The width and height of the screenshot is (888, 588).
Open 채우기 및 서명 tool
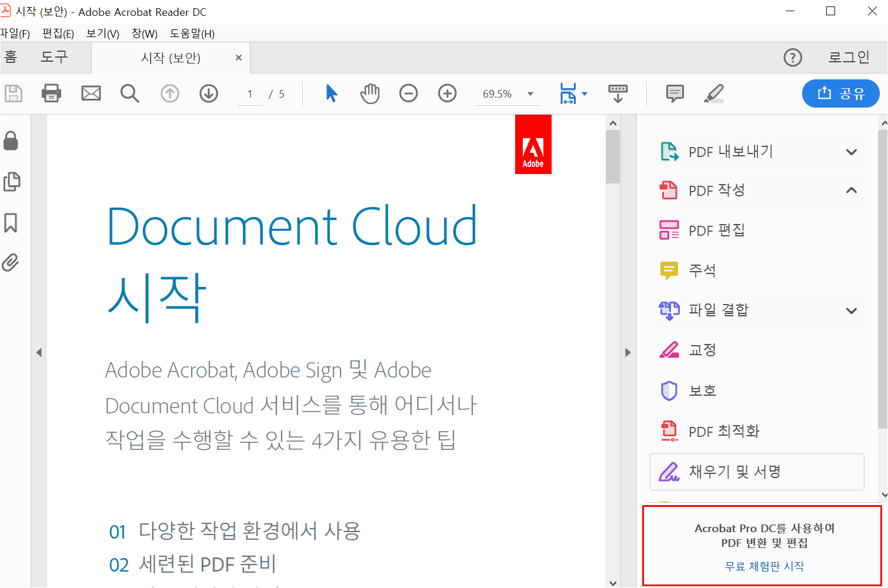pyautogui.click(x=757, y=472)
